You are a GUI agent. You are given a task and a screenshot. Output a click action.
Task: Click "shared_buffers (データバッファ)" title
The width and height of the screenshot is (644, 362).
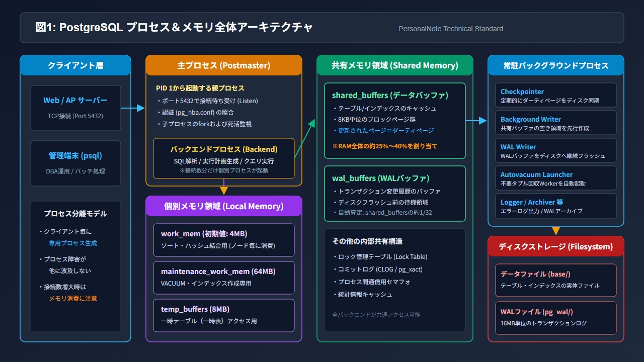coord(390,95)
